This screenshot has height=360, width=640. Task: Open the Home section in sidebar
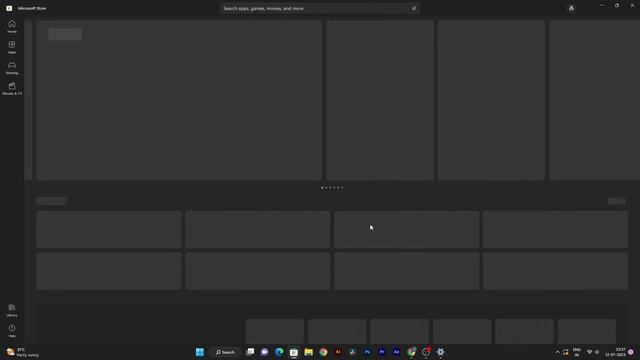pos(12,27)
